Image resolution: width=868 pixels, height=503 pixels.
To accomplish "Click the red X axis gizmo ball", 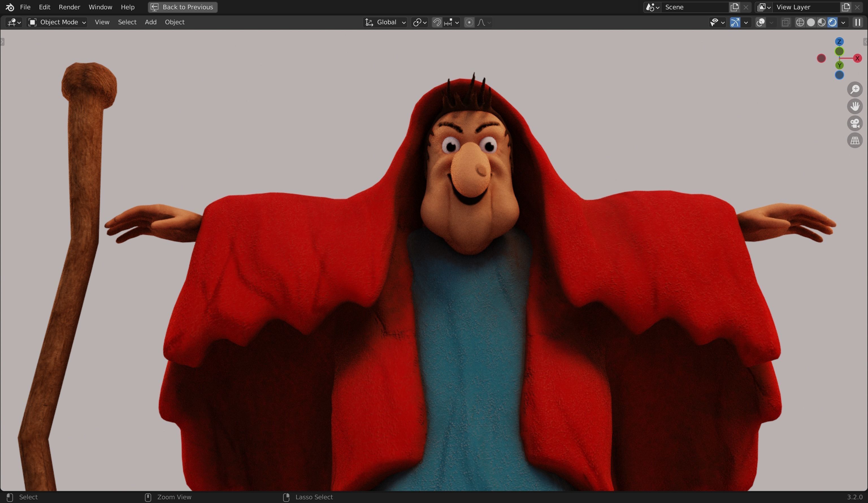I will [857, 58].
